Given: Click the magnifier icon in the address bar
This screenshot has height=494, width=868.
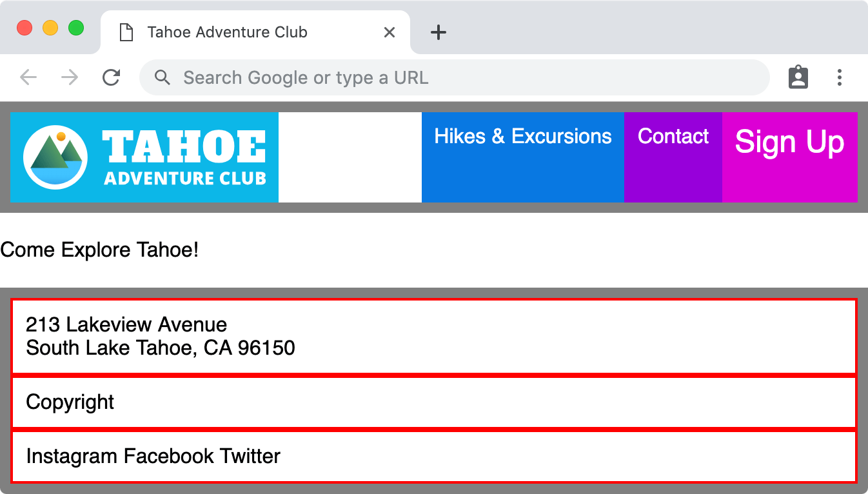Looking at the screenshot, I should pyautogui.click(x=163, y=78).
